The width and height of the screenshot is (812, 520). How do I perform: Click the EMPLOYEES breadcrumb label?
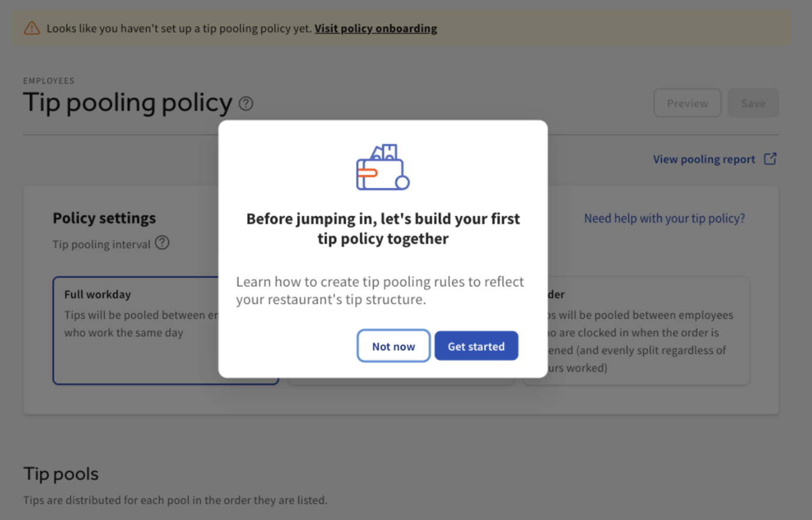click(x=49, y=81)
